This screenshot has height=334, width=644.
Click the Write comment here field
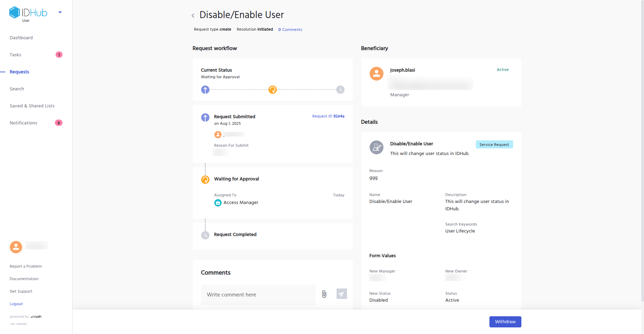[x=258, y=295]
